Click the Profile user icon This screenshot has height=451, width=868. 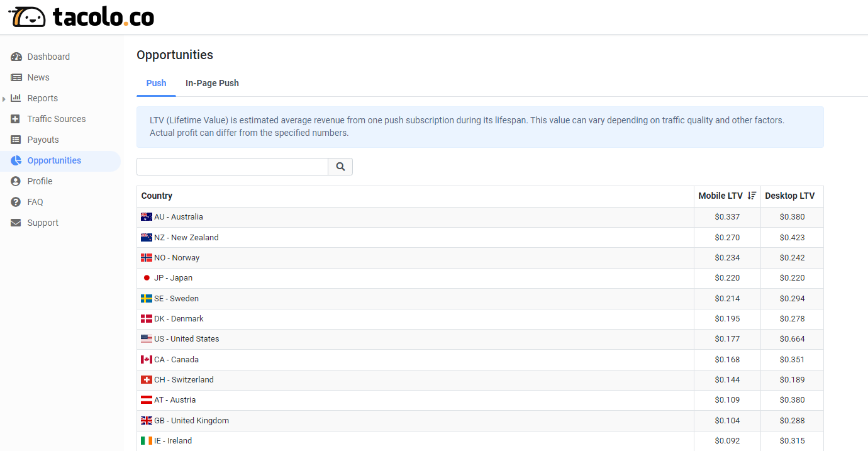click(16, 181)
